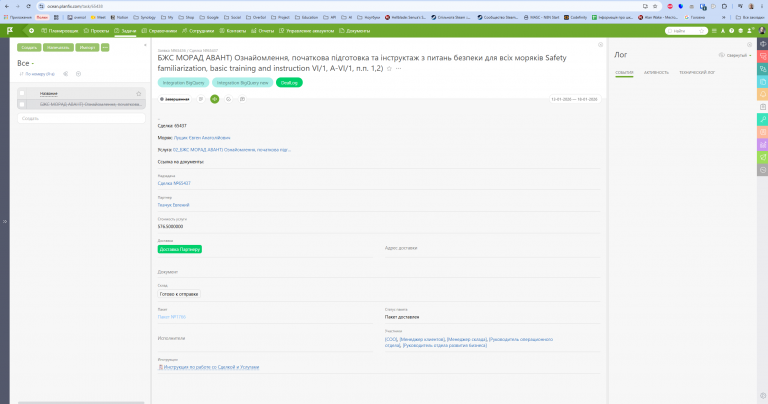Image resolution: width=768 pixels, height=404 pixels.
Task: Click the green round icon in task toolbar
Action: (215, 99)
